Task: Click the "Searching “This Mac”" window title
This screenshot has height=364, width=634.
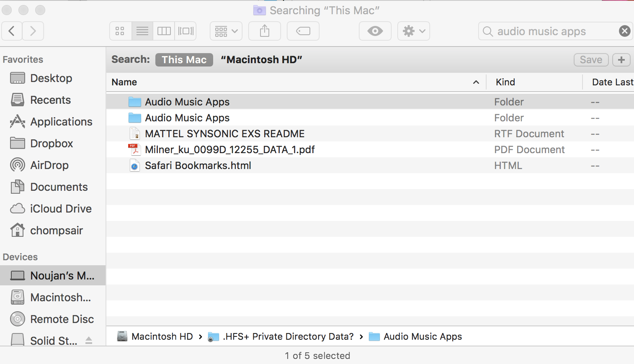Action: pos(325,10)
